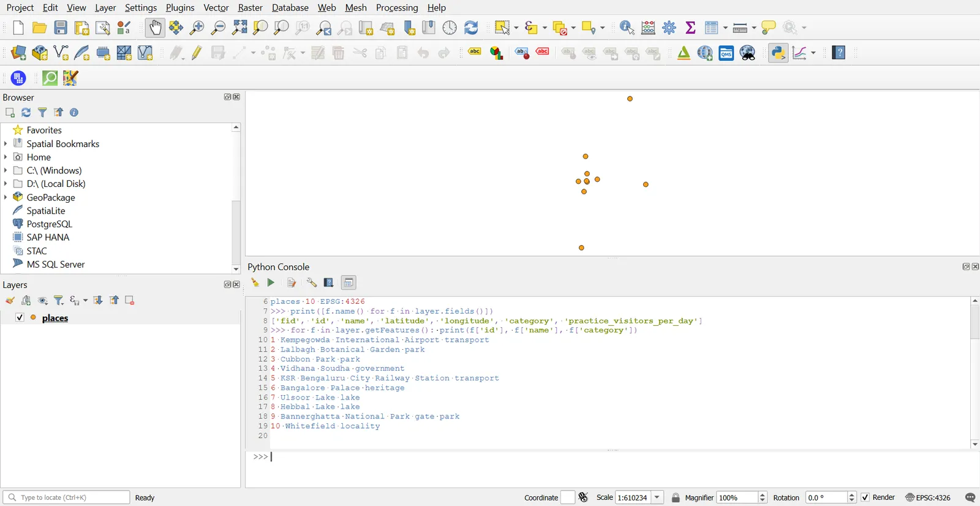This screenshot has width=980, height=506.
Task: Expand the GeoPackage tree item
Action: coord(6,197)
